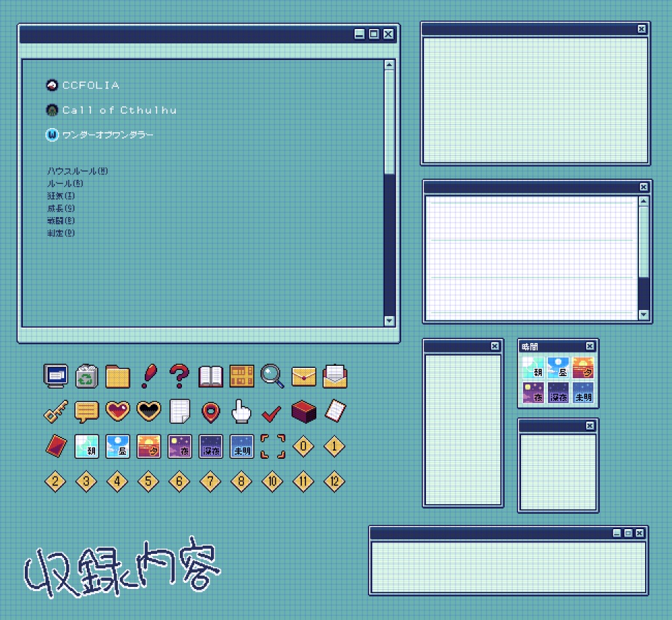Click the pointing hand cursor icon
The image size is (672, 620).
(241, 411)
